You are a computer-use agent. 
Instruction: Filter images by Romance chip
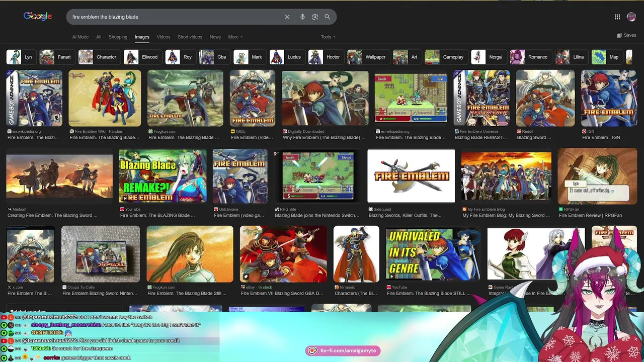(530, 57)
